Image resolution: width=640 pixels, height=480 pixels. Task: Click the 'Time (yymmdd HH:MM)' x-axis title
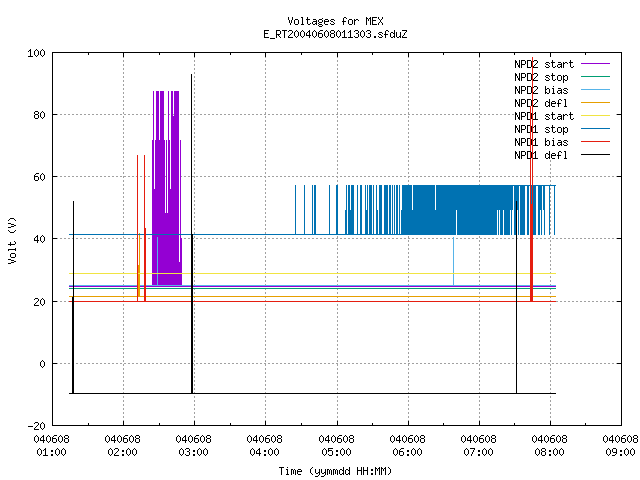tap(335, 471)
